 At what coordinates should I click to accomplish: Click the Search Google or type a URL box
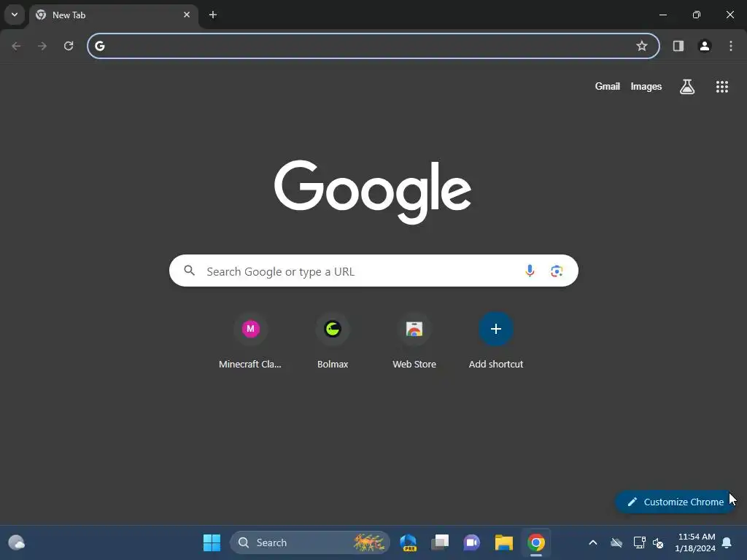pos(373,271)
